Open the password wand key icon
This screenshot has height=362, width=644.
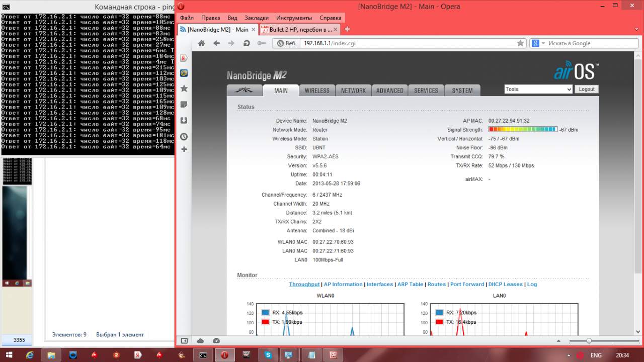click(262, 43)
